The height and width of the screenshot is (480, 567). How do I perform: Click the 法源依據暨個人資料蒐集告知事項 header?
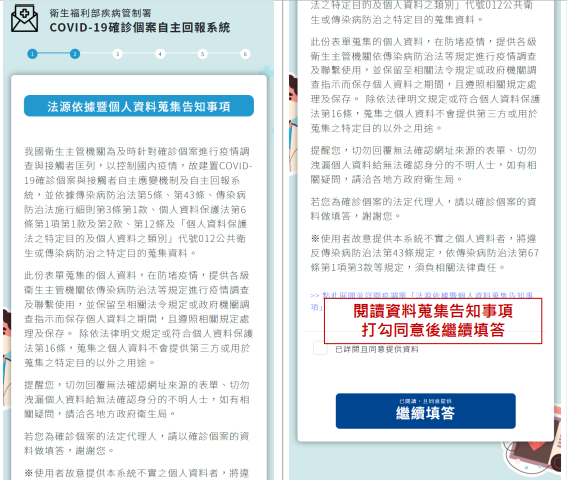point(139,106)
